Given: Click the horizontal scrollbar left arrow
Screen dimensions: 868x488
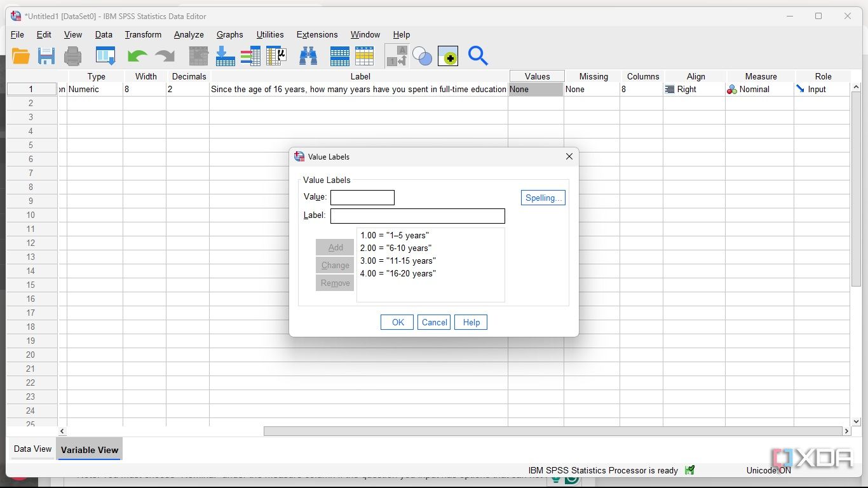Looking at the screenshot, I should 62,431.
